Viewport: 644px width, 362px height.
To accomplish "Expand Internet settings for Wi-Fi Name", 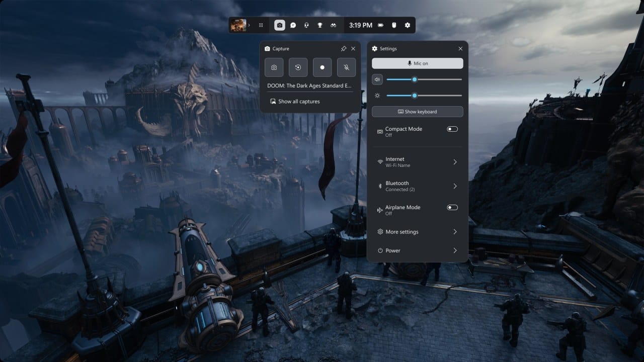I will [x=418, y=161].
